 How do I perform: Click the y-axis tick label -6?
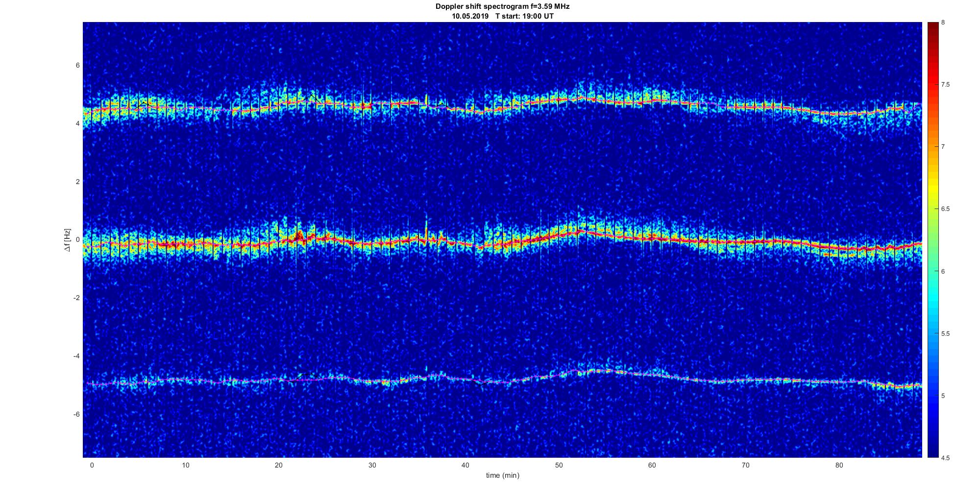[x=77, y=414]
